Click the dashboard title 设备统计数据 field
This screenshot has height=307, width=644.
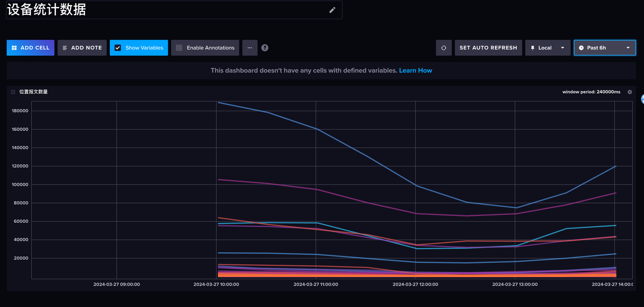(x=174, y=10)
